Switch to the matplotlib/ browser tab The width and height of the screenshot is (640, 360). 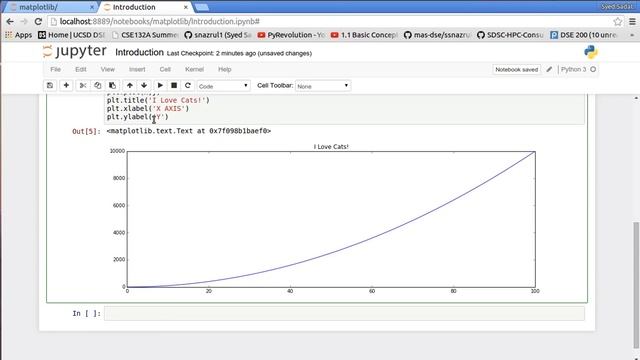pos(51,7)
